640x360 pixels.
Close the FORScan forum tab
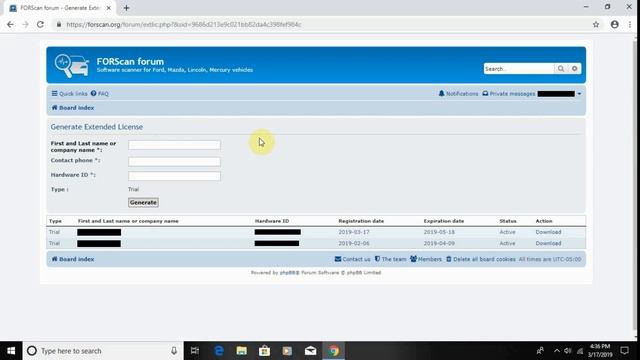click(x=109, y=8)
